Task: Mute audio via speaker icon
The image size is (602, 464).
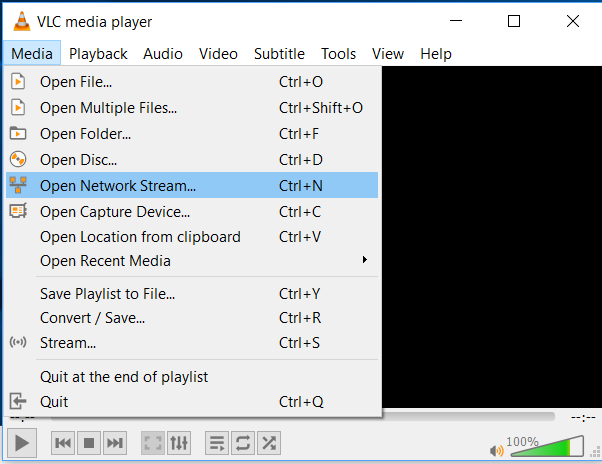Action: pos(496,450)
